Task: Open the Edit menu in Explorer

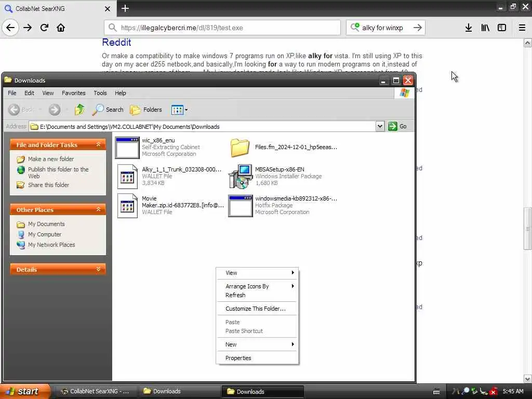Action: 29,93
